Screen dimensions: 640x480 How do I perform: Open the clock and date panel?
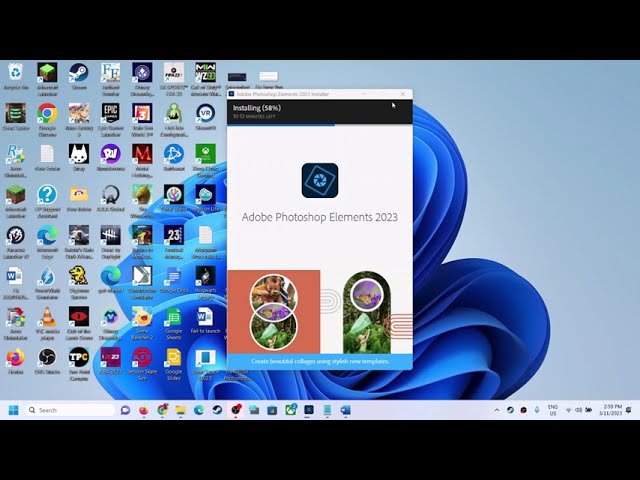pyautogui.click(x=610, y=410)
